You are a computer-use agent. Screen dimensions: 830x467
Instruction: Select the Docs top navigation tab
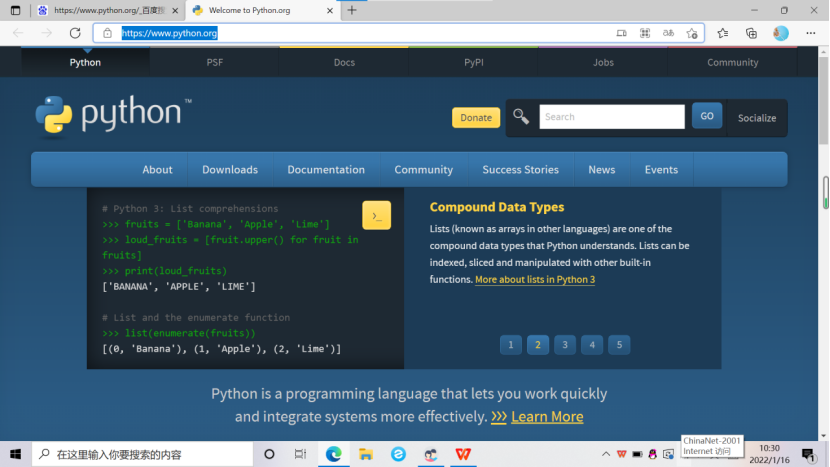click(x=344, y=62)
